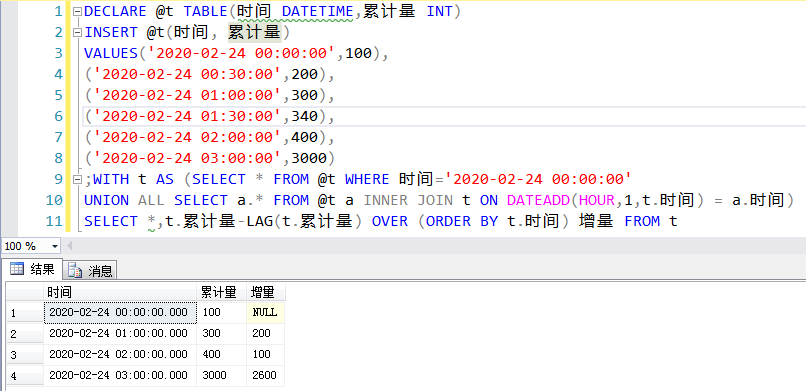
Task: Select result row header 4
Action: pos(25,376)
